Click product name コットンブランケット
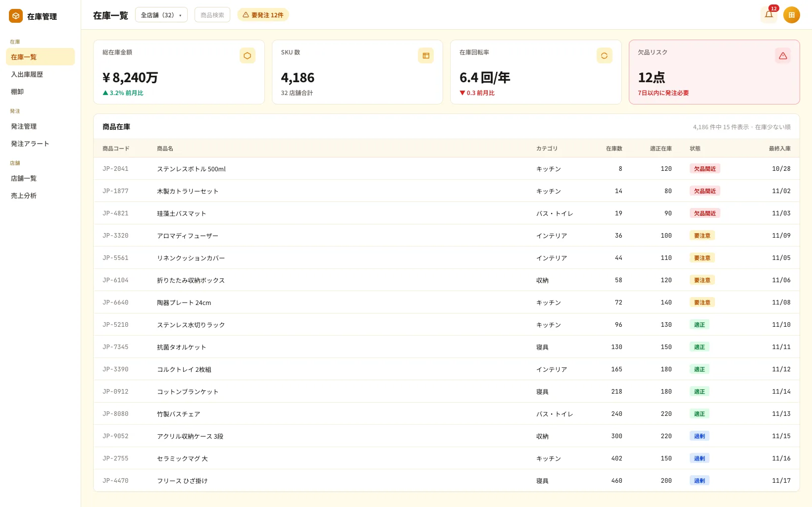Image resolution: width=812 pixels, height=507 pixels. (188, 392)
